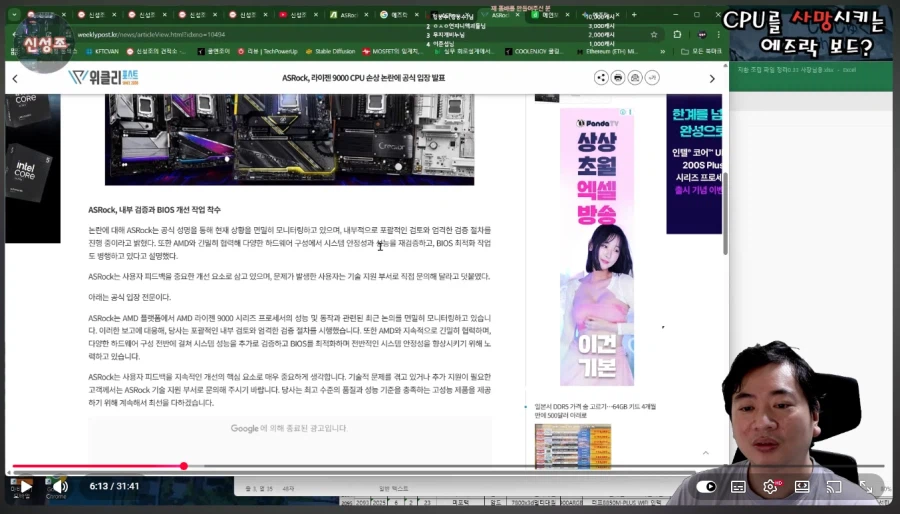Bookmark the page with the star icon

pyautogui.click(x=654, y=34)
